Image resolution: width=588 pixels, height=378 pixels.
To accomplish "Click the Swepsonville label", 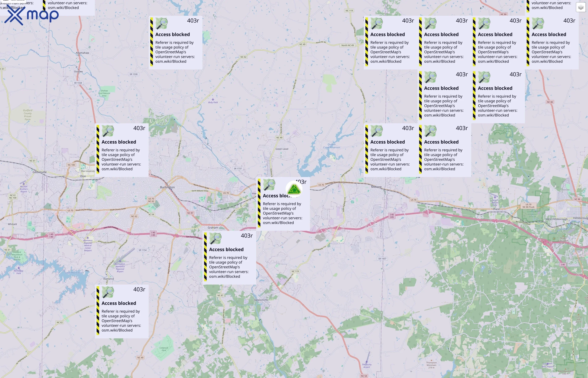I will (x=261, y=300).
